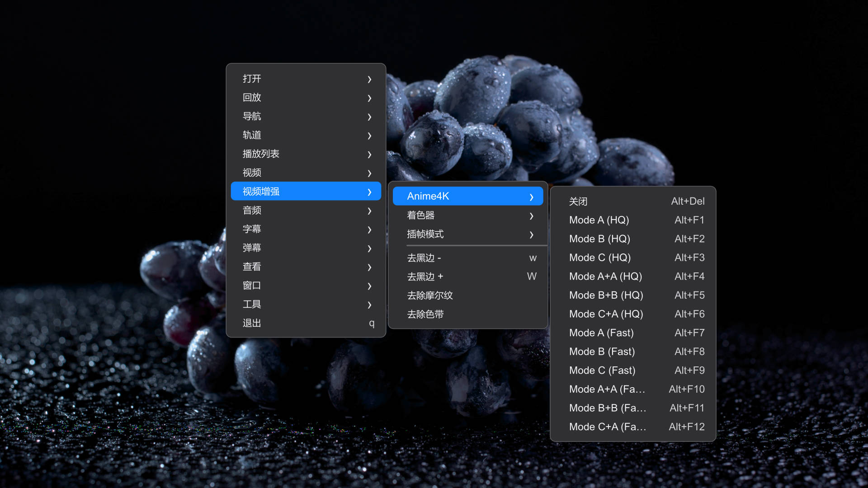
Task: Open the 弹幕 submenu
Action: click(x=306, y=248)
